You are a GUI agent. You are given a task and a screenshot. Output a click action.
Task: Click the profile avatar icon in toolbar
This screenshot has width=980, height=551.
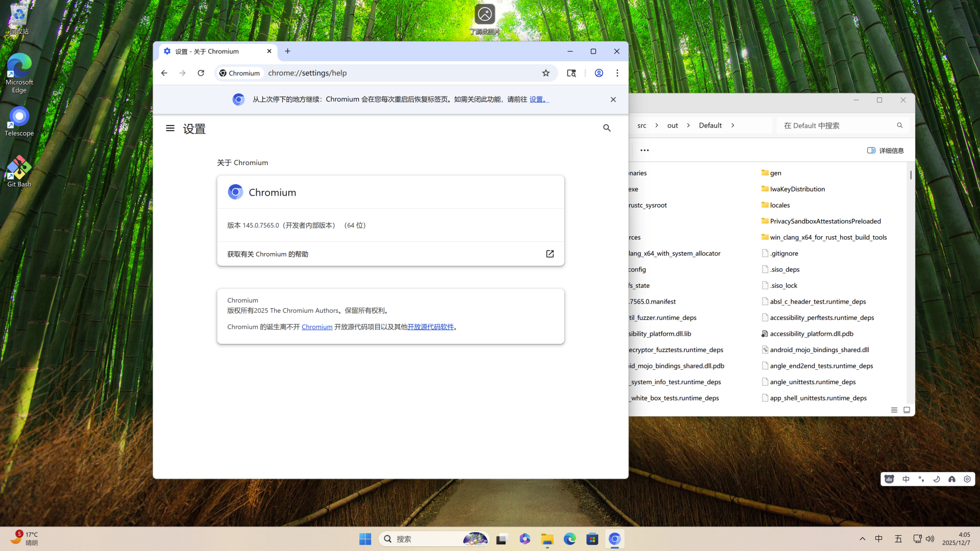tap(599, 73)
